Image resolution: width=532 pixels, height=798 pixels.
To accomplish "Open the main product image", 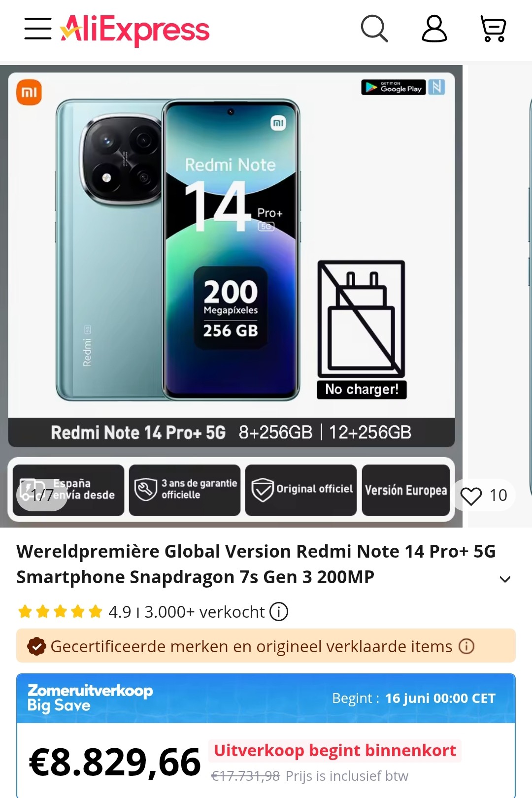I will pyautogui.click(x=232, y=296).
